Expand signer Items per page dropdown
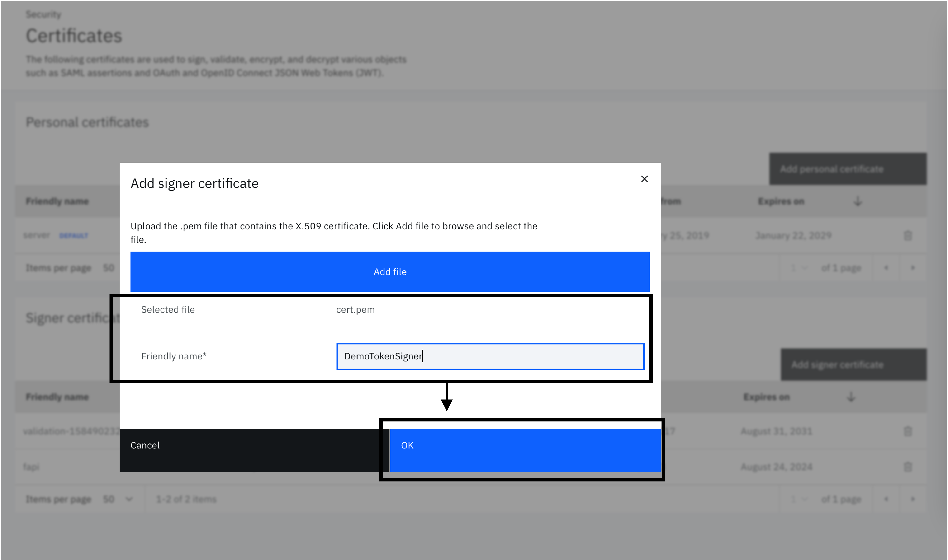The height and width of the screenshot is (560, 948). (118, 499)
